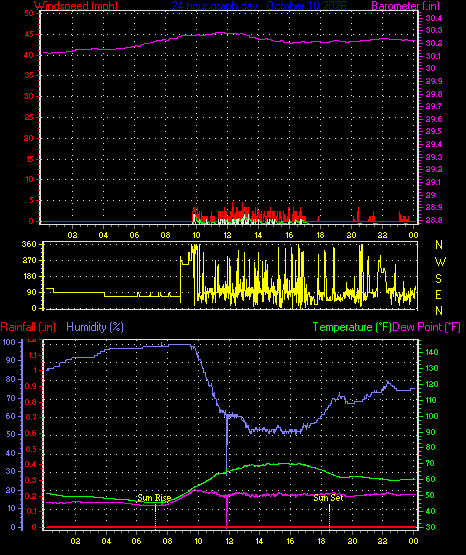466x555 pixels.
Task: Click 45 on the windspeed axis
Action: [29, 35]
